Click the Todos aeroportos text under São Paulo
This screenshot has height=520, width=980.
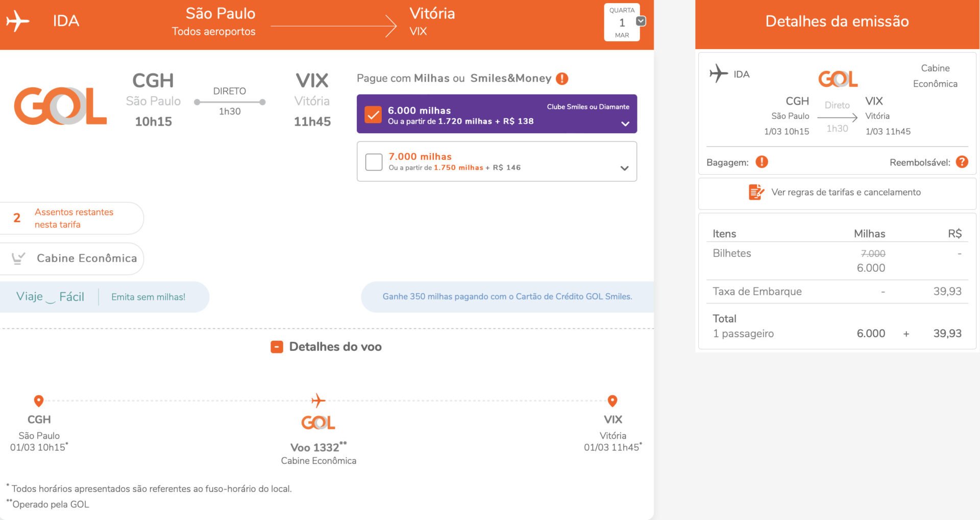pyautogui.click(x=213, y=32)
